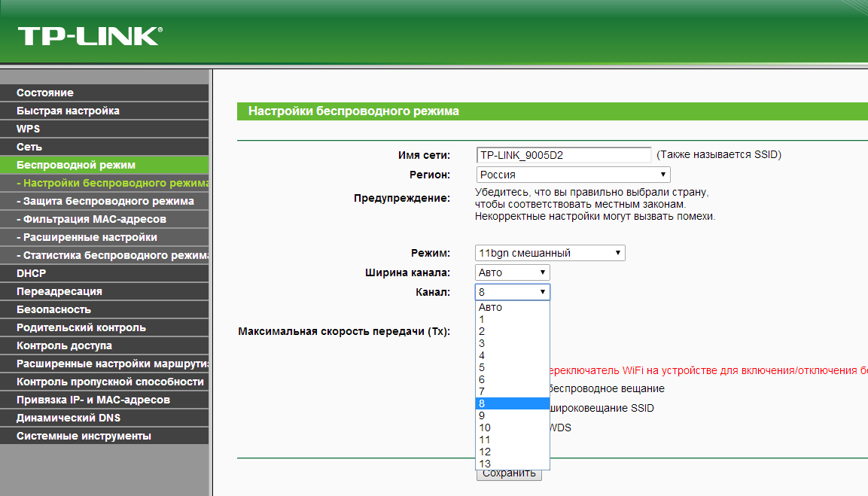Open Родительский контроль section

tap(104, 327)
